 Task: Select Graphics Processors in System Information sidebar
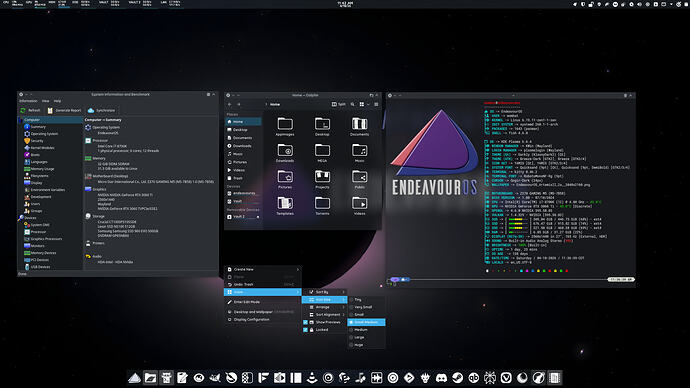[43, 239]
